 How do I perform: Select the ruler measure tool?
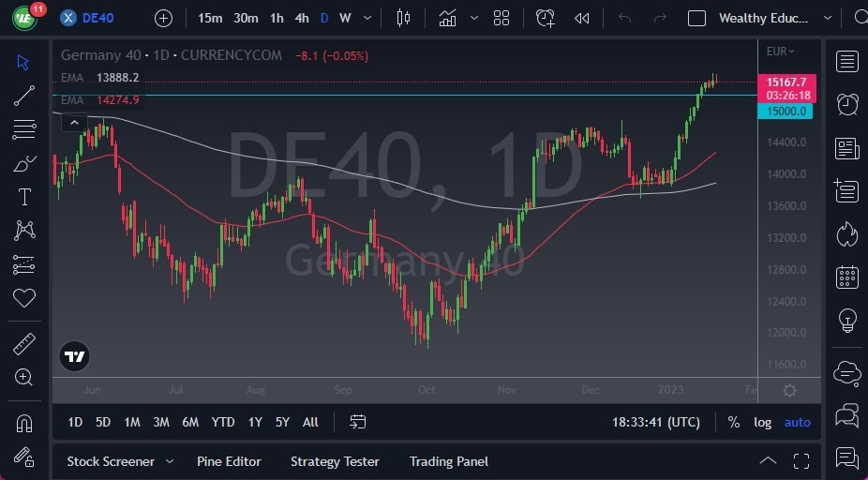[24, 344]
